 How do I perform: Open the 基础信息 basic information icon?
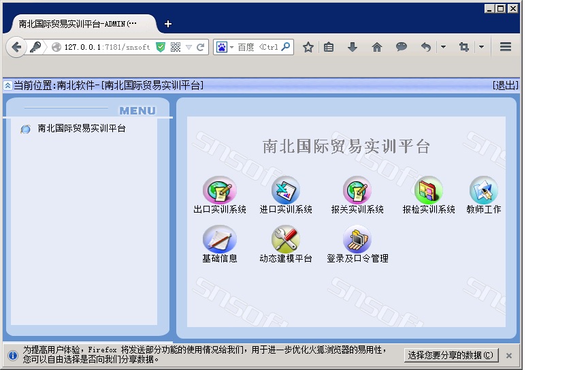[219, 240]
